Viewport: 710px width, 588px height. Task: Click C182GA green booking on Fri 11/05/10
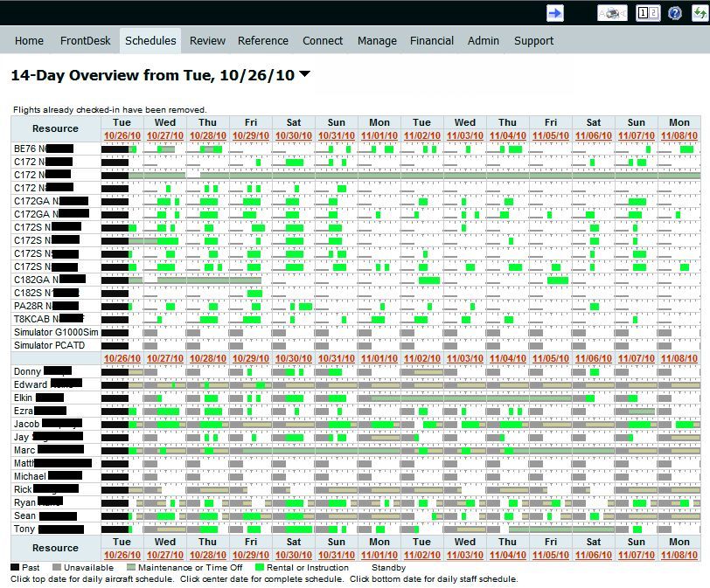pyautogui.click(x=557, y=280)
